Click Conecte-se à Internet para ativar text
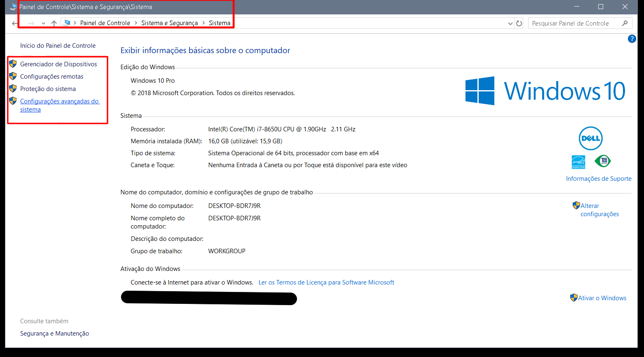The height and width of the screenshot is (357, 644). click(x=192, y=282)
